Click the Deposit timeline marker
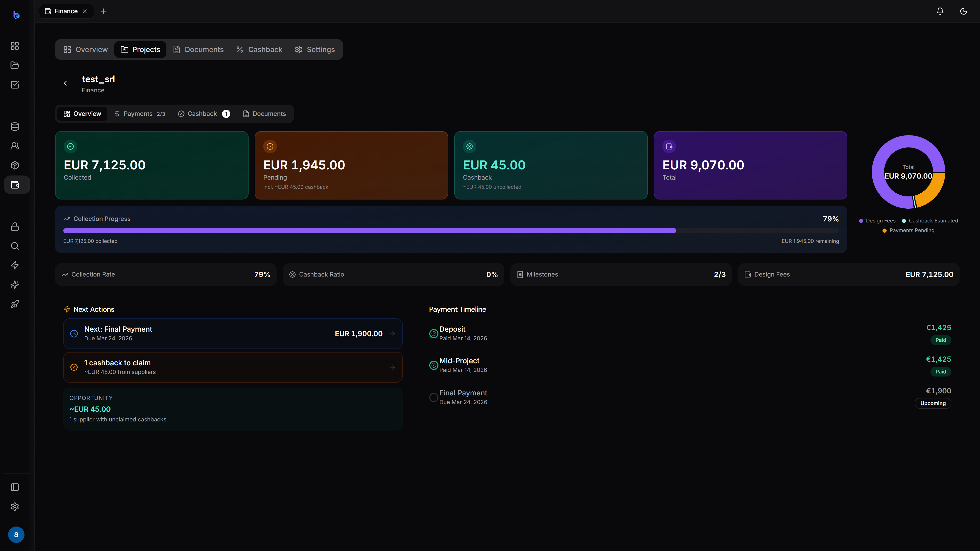Viewport: 980px width, 551px height. (434, 333)
